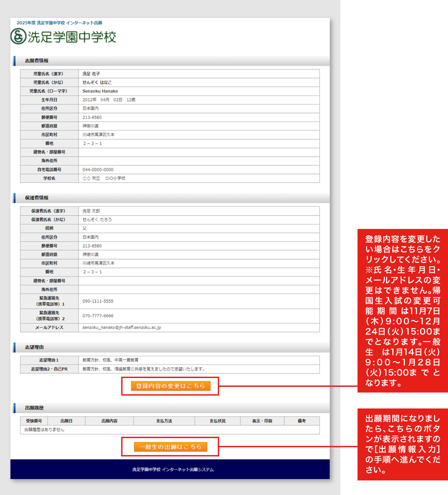
Task: Click the 学校名 row label
Action: click(49, 178)
